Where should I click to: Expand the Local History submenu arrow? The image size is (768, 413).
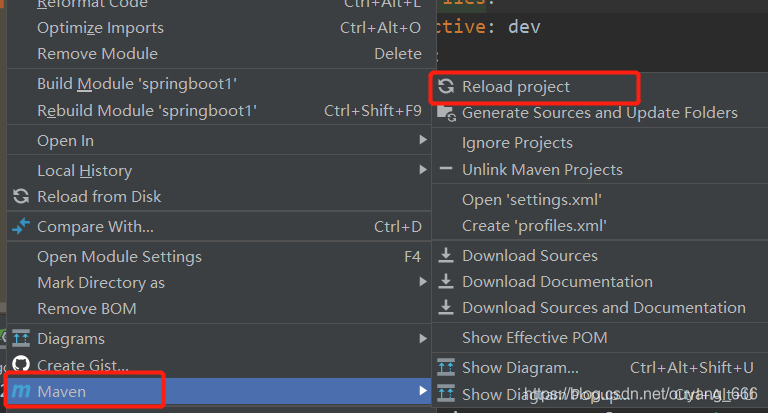pyautogui.click(x=423, y=170)
